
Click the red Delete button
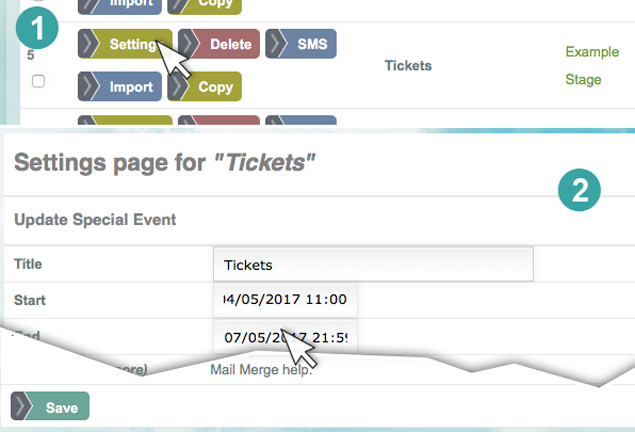(x=219, y=45)
